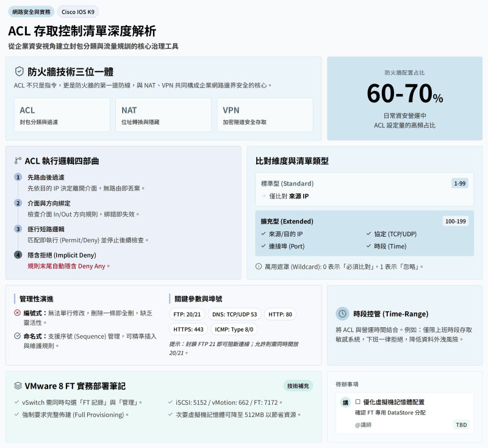Click the heading 比對維度與清單類型
The width and height of the screenshot is (488, 448).
pos(292,161)
